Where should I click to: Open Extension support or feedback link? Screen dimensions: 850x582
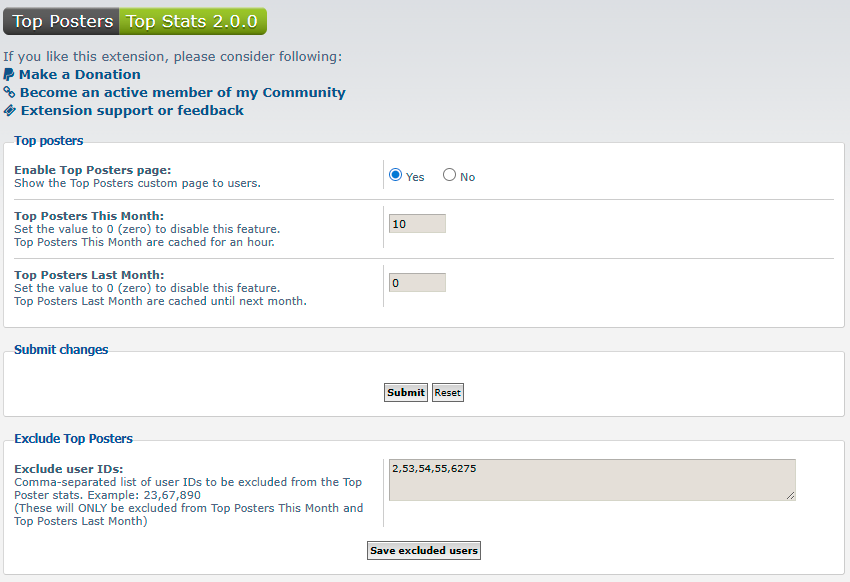pyautogui.click(x=132, y=111)
